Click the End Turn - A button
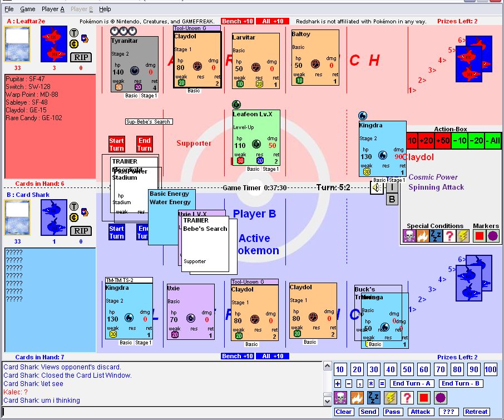This screenshot has width=504, height=420. coord(412,383)
